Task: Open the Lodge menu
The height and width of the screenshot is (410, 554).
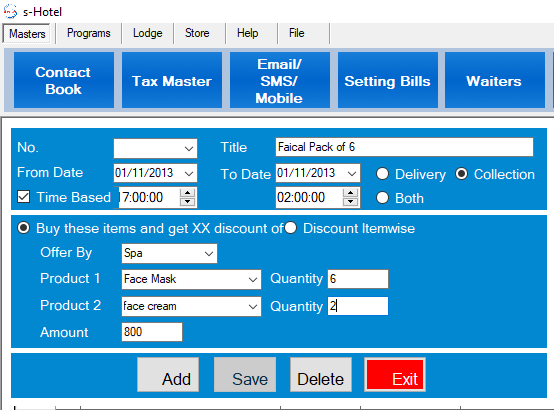Action: point(148,33)
